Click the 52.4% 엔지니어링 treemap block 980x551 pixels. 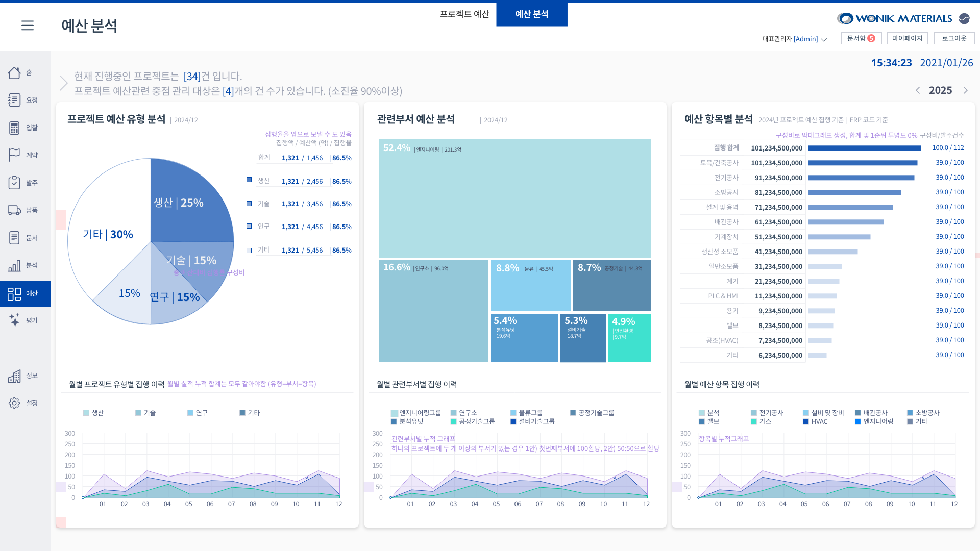[514, 199]
